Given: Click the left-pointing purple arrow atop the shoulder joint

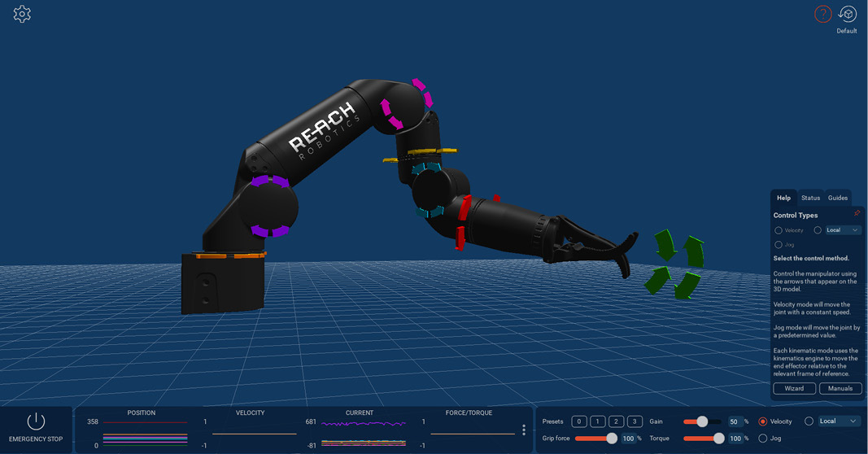Looking at the screenshot, I should click(260, 181).
